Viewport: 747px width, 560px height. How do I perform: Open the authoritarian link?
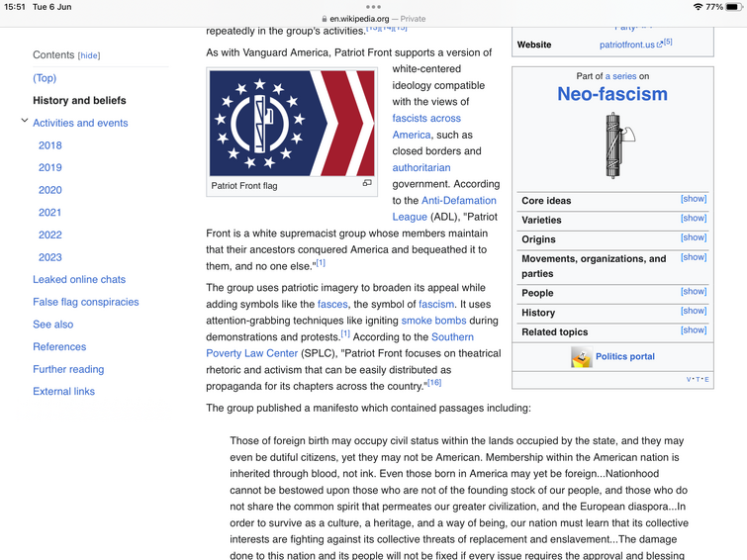(x=421, y=168)
